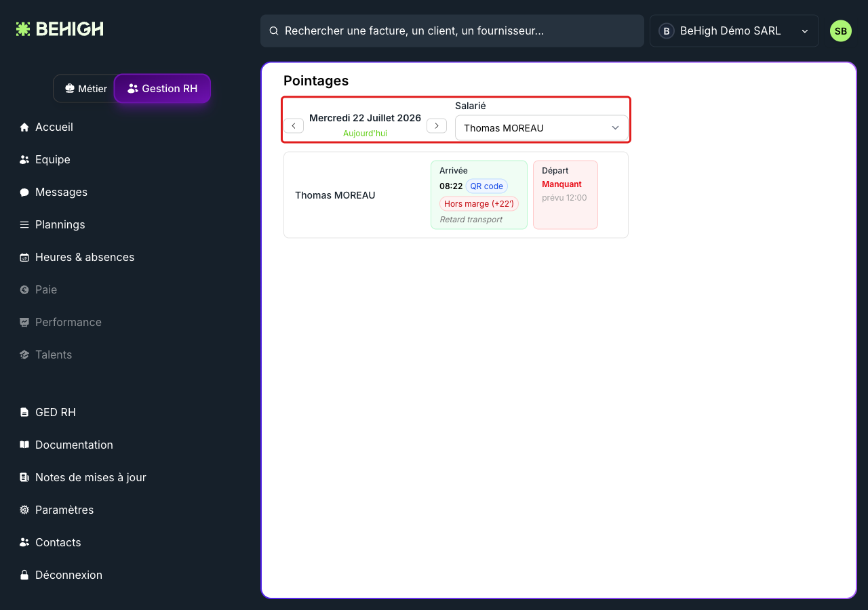Select the Gestion RH mode toggle
Viewport: 868px width, 610px height.
tap(163, 89)
